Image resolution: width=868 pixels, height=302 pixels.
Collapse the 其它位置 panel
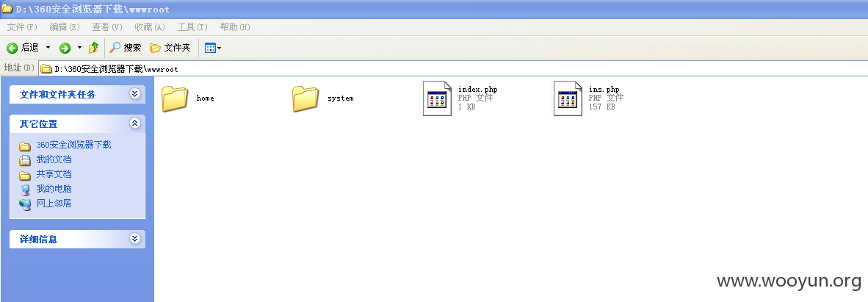pyautogui.click(x=135, y=123)
